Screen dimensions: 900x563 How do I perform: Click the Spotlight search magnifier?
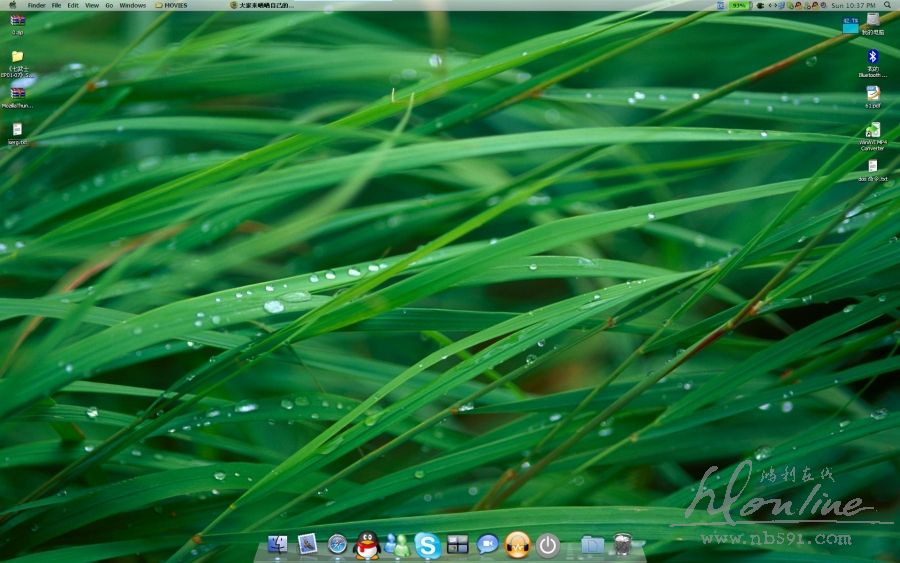click(x=887, y=5)
